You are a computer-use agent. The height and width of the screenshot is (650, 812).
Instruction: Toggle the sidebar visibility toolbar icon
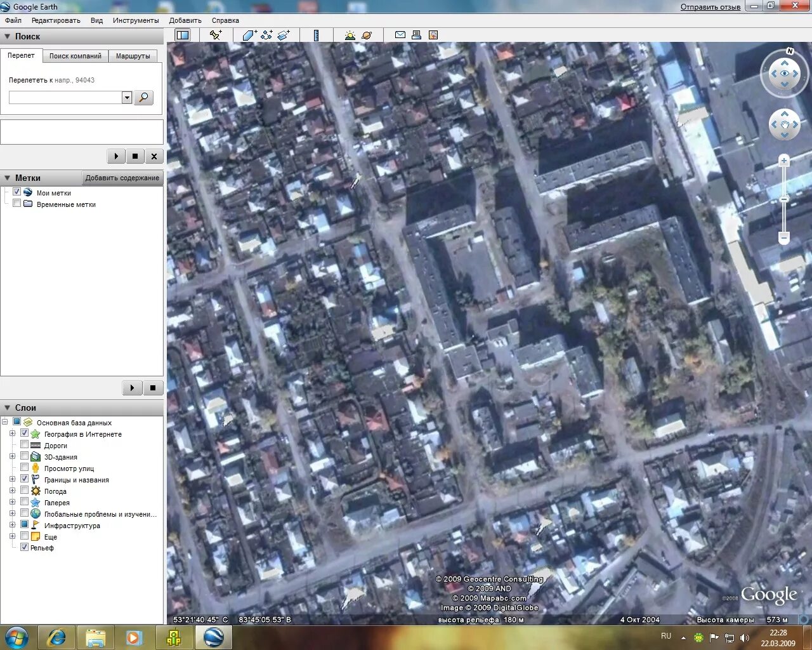(183, 35)
